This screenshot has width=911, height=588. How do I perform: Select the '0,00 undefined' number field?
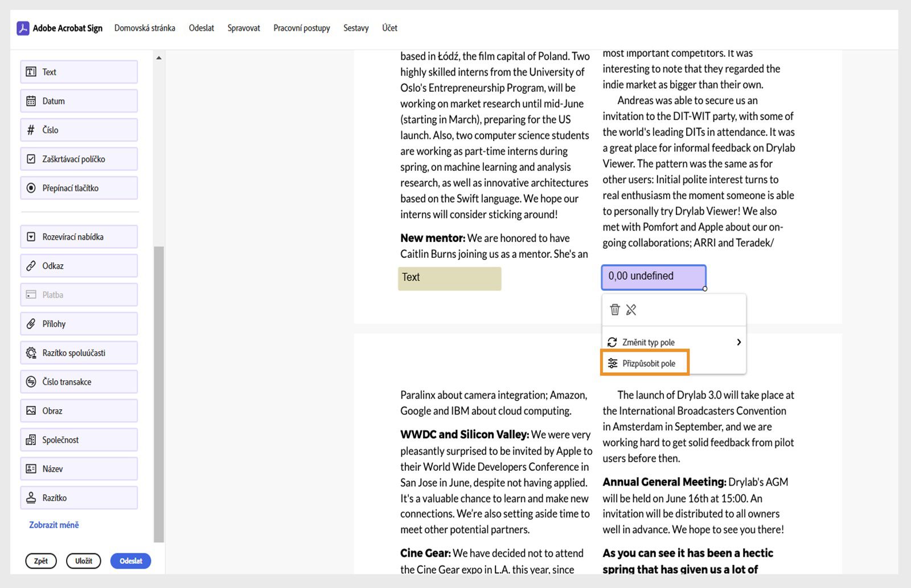point(654,277)
